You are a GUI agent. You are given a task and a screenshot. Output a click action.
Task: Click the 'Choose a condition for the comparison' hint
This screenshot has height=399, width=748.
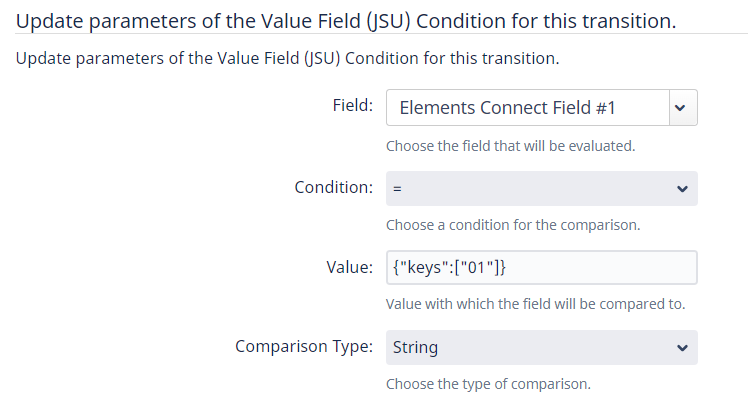pyautogui.click(x=513, y=225)
